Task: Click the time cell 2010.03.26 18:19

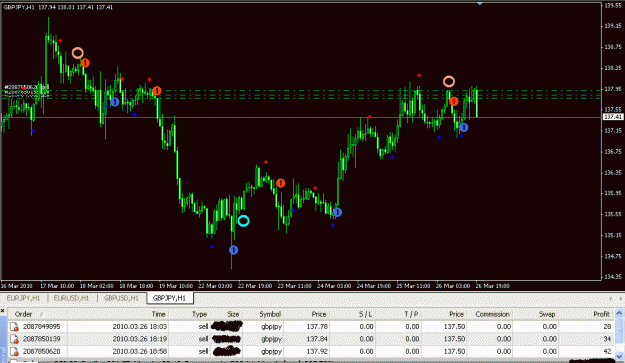Action: [x=140, y=339]
